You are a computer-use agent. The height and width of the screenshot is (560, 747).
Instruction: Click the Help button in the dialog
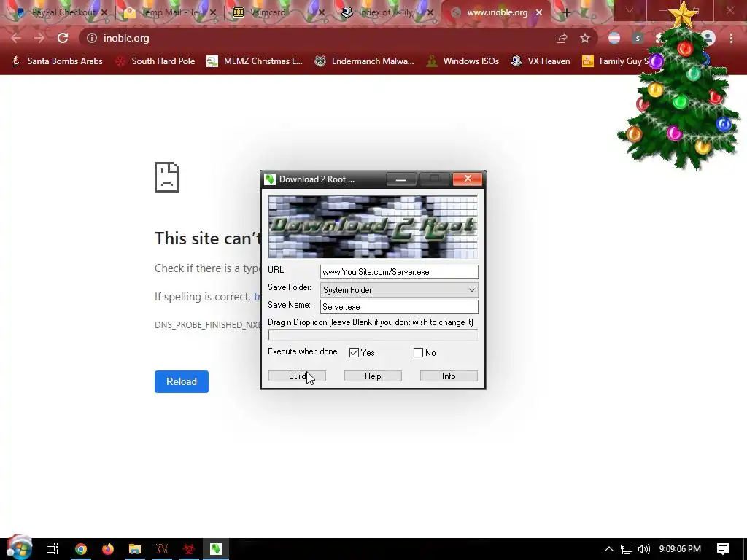pos(373,376)
